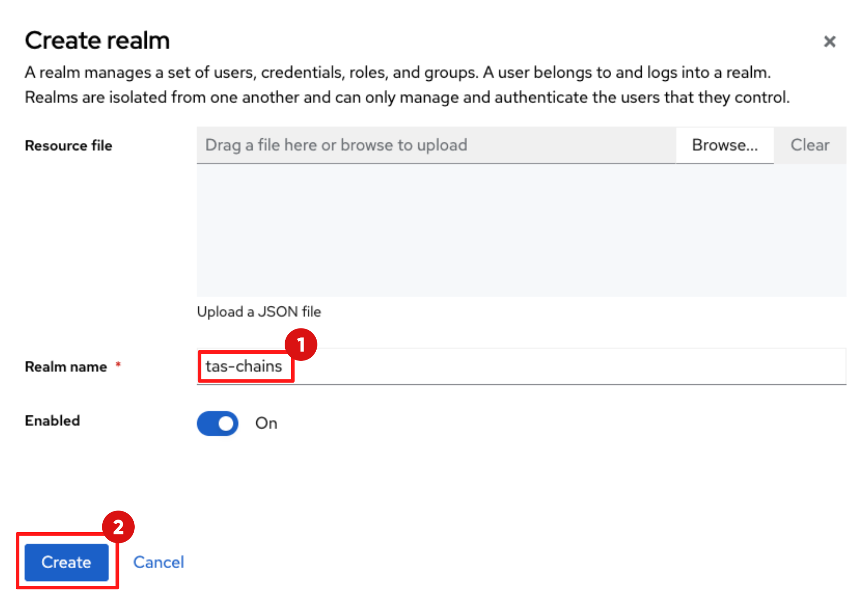The height and width of the screenshot is (602, 868).
Task: Click the tas-chains text in the field
Action: [244, 366]
